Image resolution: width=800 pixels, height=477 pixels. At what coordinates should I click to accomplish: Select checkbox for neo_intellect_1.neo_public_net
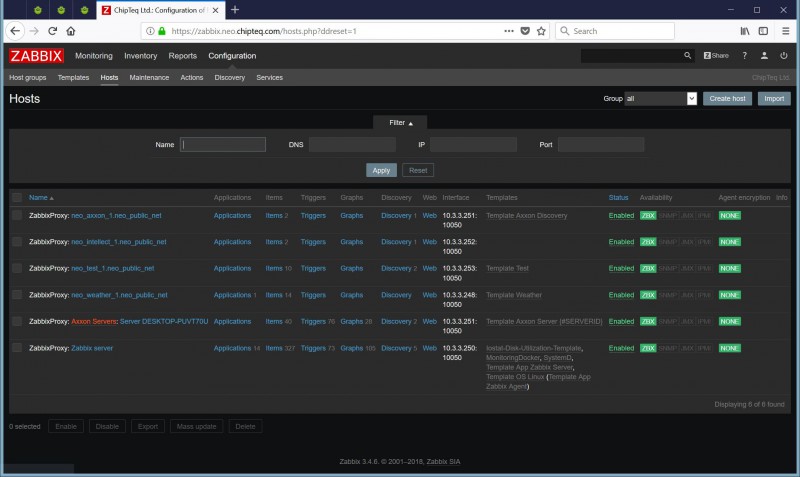pyautogui.click(x=17, y=242)
